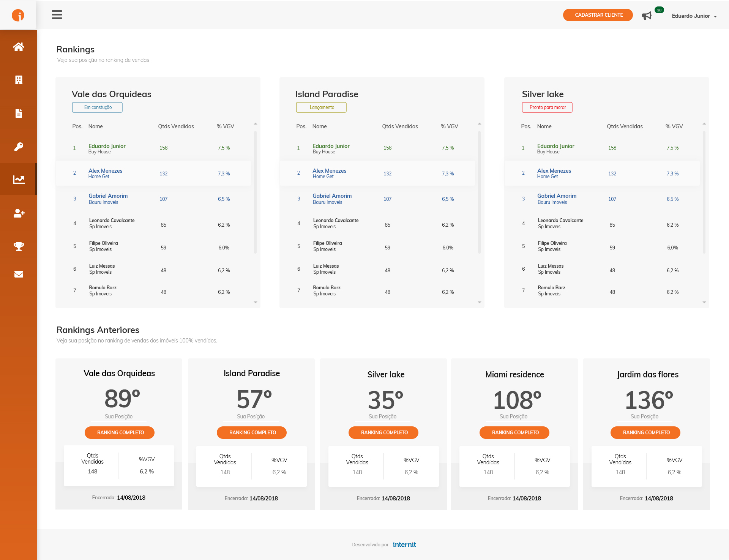Open the document icon in sidebar

[x=18, y=113]
